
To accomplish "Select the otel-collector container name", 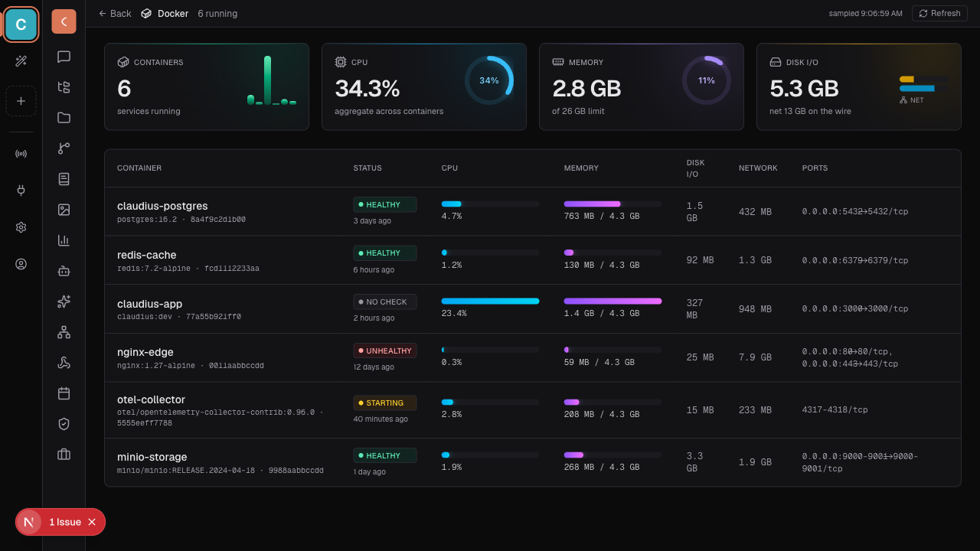I will (151, 399).
